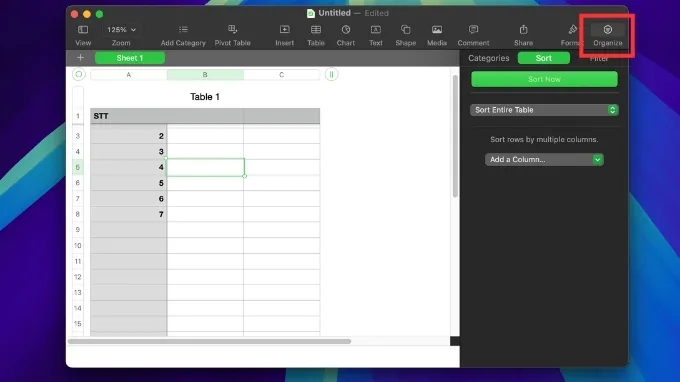Open the Share options

click(523, 29)
